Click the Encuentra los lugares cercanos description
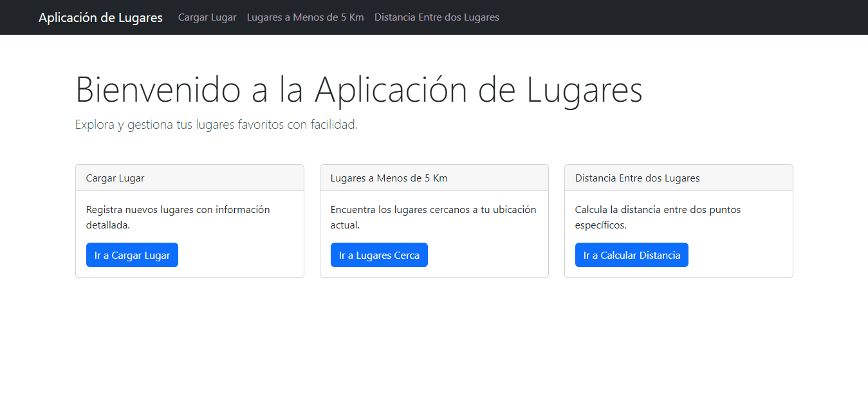This screenshot has width=868, height=410. coord(433,217)
